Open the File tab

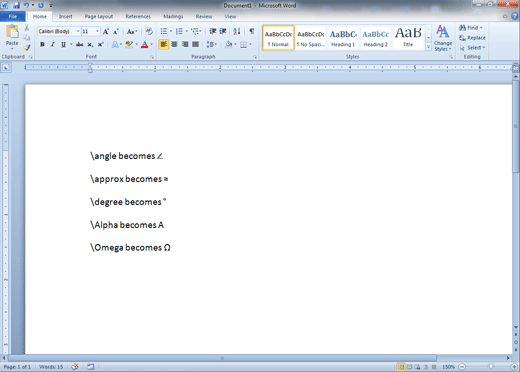pos(13,16)
